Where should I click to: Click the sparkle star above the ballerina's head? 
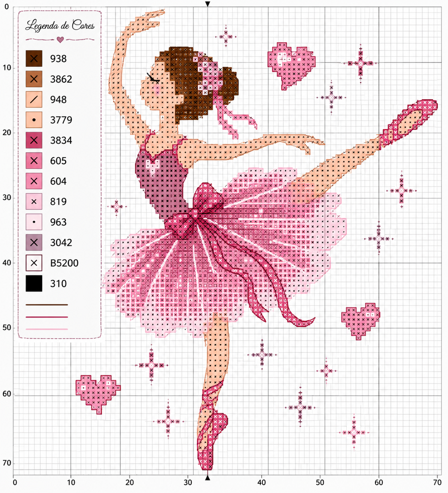click(226, 36)
